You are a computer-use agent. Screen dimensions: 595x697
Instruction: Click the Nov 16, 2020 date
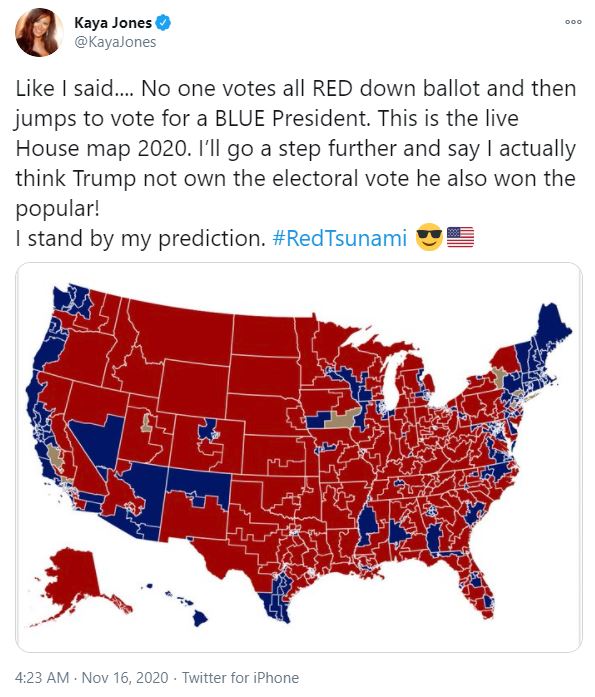click(125, 677)
